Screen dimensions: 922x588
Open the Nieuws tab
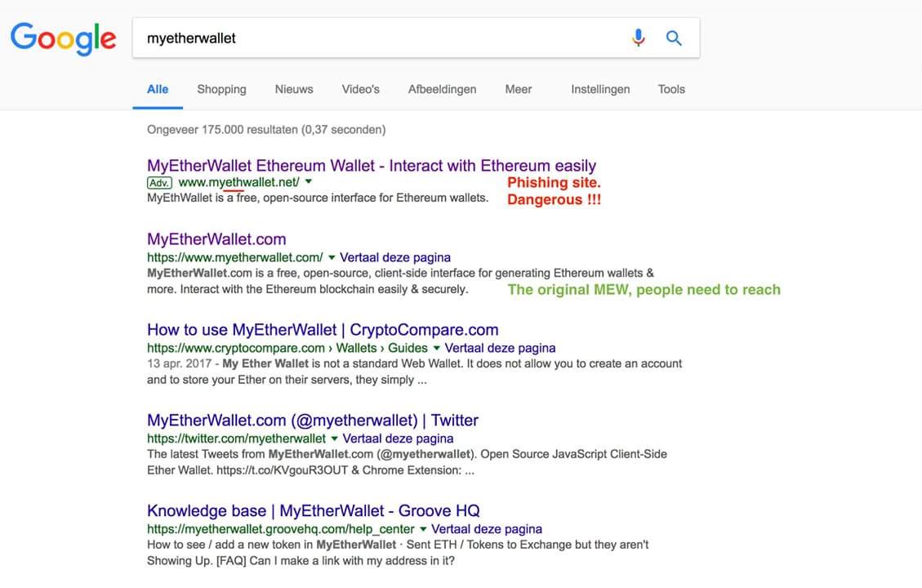tap(294, 90)
